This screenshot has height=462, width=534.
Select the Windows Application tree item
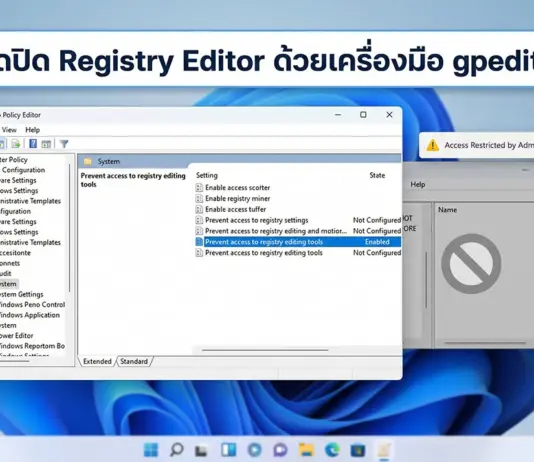click(30, 315)
